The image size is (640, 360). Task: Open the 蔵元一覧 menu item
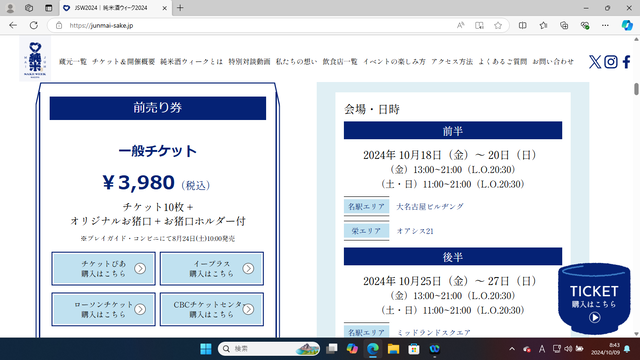(x=73, y=62)
